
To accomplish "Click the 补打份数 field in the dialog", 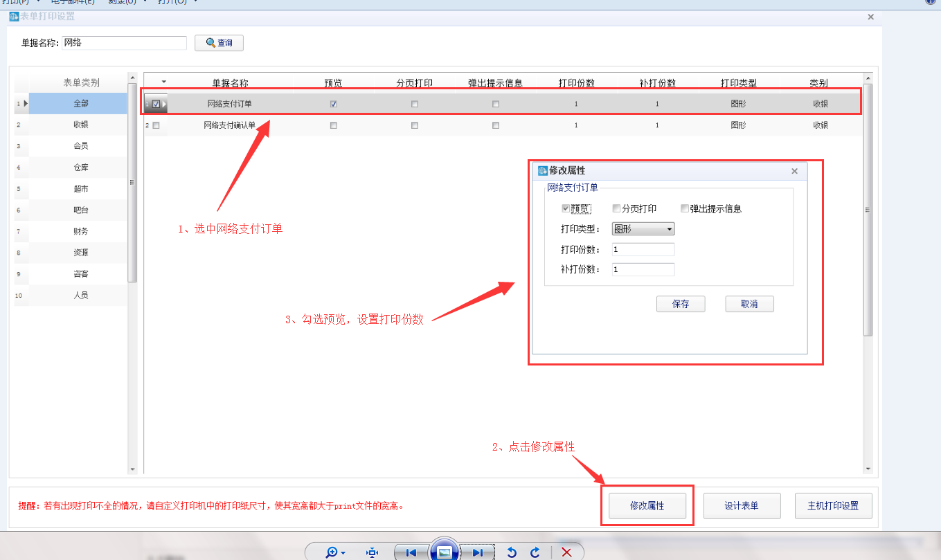I will 643,270.
